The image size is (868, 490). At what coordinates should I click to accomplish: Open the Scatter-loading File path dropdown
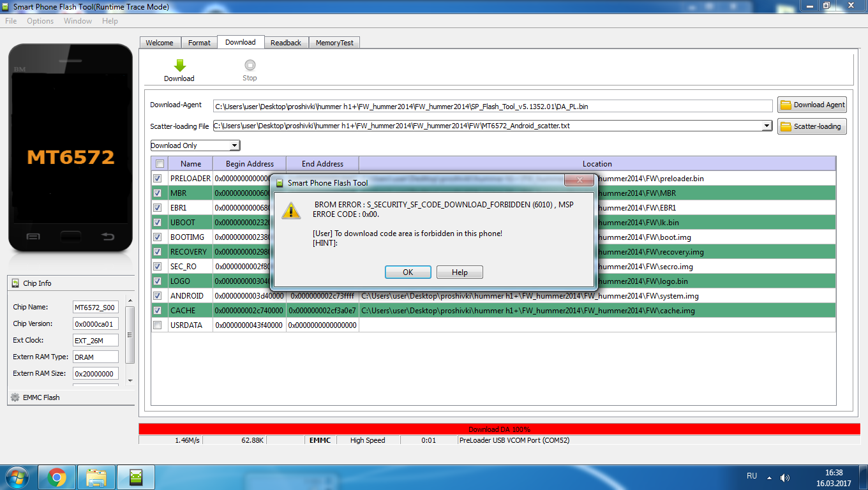(767, 126)
